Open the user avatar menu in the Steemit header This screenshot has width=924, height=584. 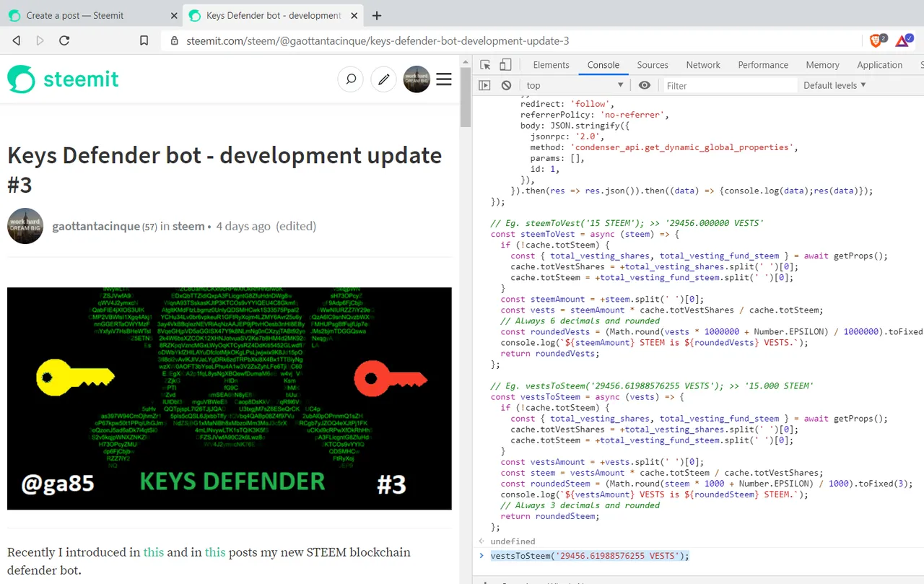pos(417,79)
